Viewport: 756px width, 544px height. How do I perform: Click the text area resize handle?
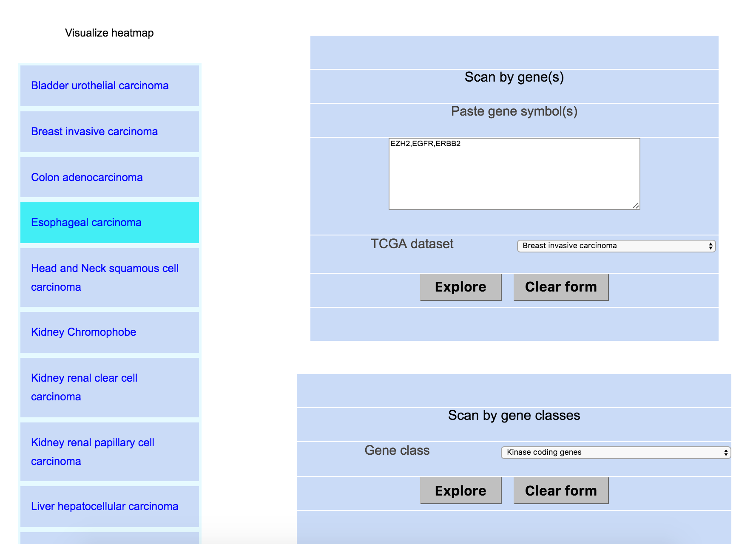coord(636,206)
